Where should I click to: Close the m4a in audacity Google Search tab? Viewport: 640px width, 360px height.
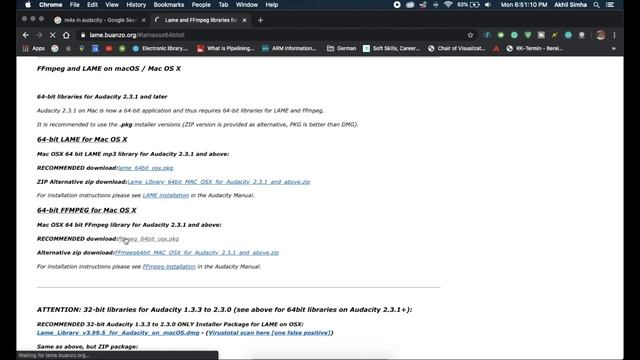[144, 20]
